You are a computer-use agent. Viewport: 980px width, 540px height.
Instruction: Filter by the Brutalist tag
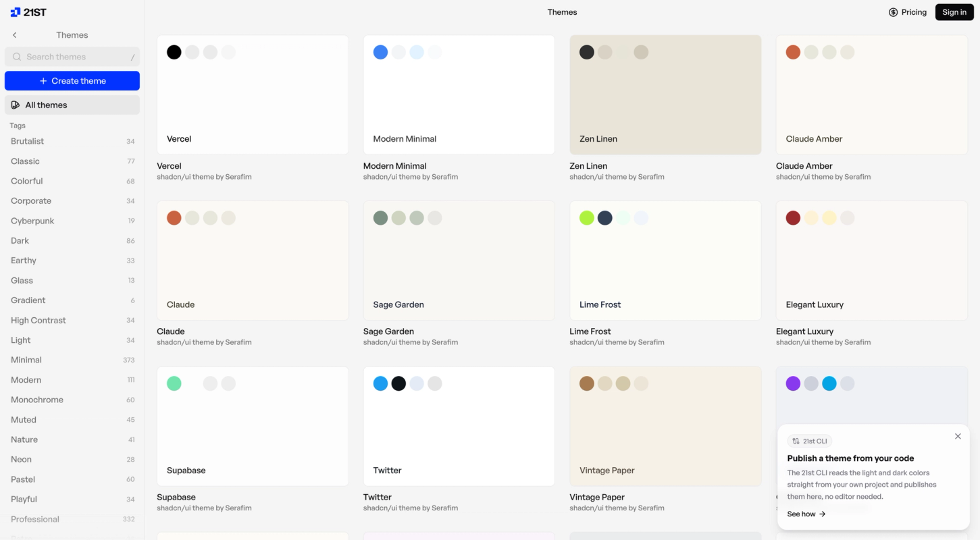(x=72, y=142)
